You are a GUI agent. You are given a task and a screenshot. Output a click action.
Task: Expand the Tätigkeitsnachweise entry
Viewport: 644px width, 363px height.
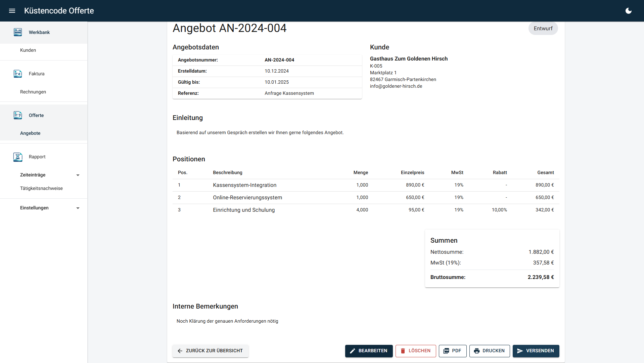click(x=41, y=188)
